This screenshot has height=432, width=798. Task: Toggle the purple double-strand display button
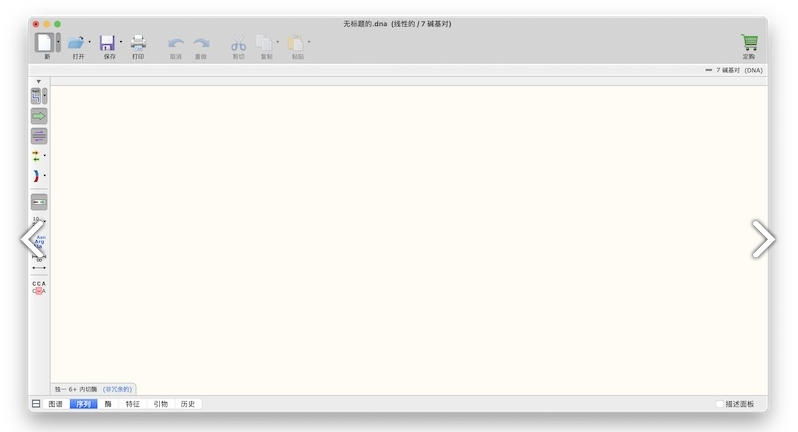coord(39,136)
